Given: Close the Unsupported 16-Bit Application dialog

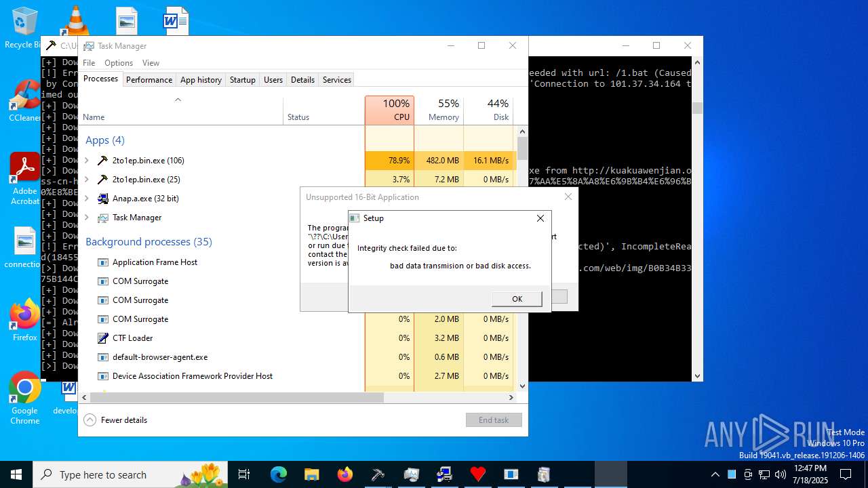Looking at the screenshot, I should [568, 197].
